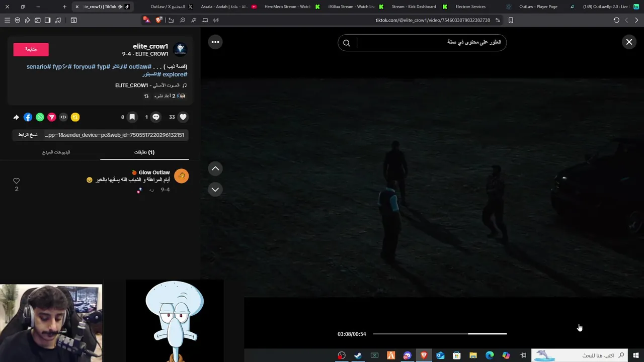Viewport: 644px width, 362px height.
Task: Open Task View on the taskbar
Action: [523, 355]
